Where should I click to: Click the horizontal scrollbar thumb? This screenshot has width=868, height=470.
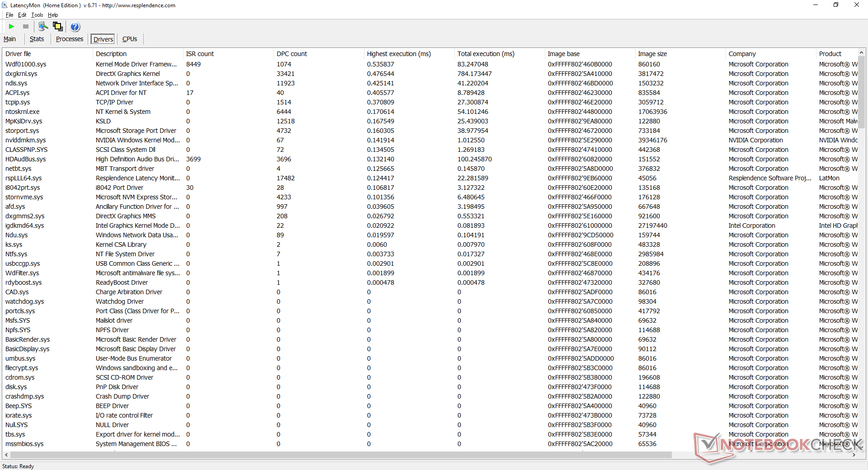[340, 455]
